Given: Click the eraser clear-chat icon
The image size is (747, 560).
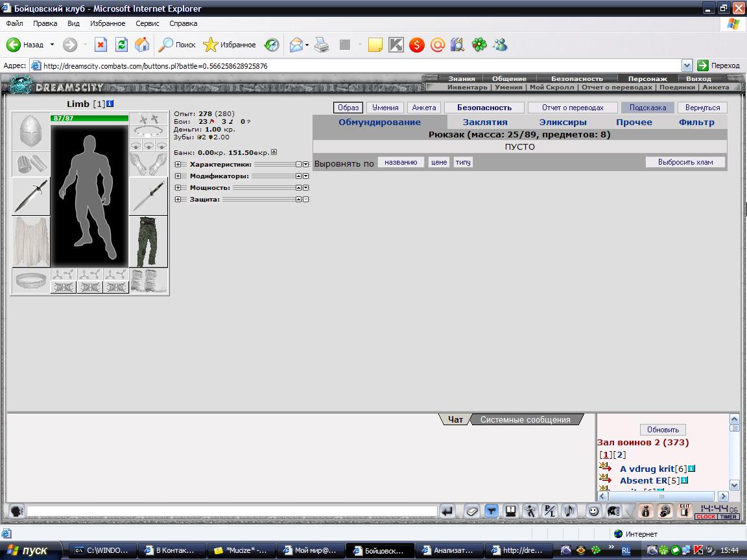Looking at the screenshot, I should pos(471,511).
